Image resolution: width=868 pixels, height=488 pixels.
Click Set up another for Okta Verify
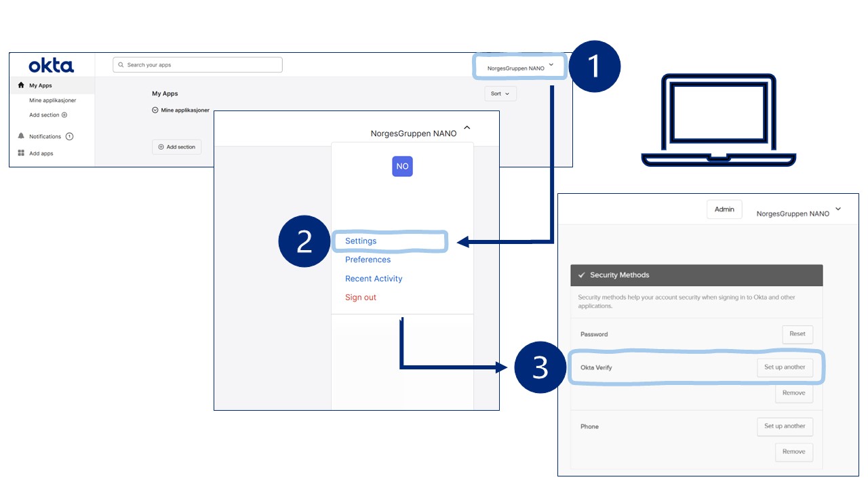click(785, 367)
